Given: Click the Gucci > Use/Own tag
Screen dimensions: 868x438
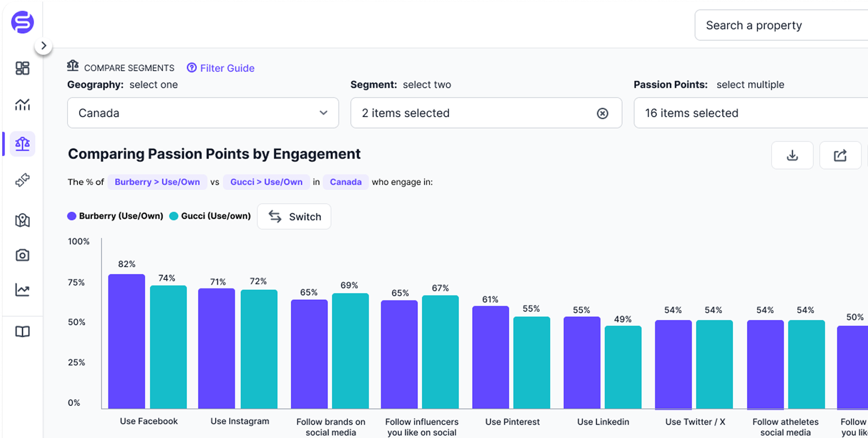Looking at the screenshot, I should (266, 182).
